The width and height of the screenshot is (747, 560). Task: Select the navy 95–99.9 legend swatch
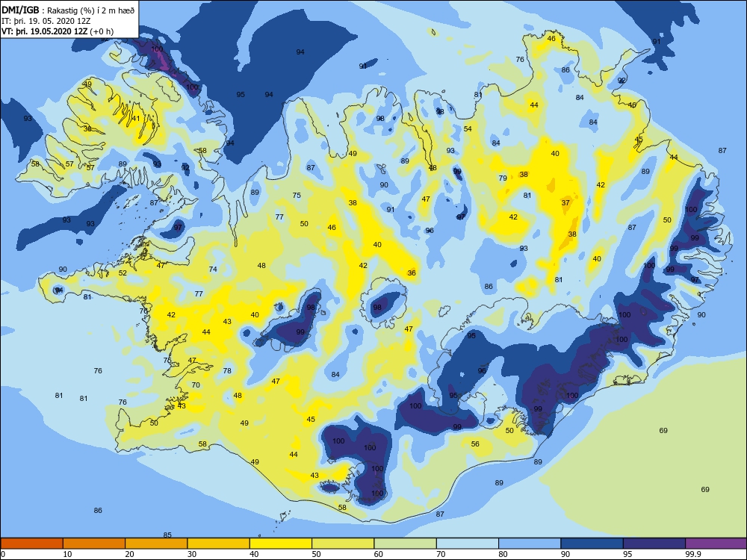(654, 544)
